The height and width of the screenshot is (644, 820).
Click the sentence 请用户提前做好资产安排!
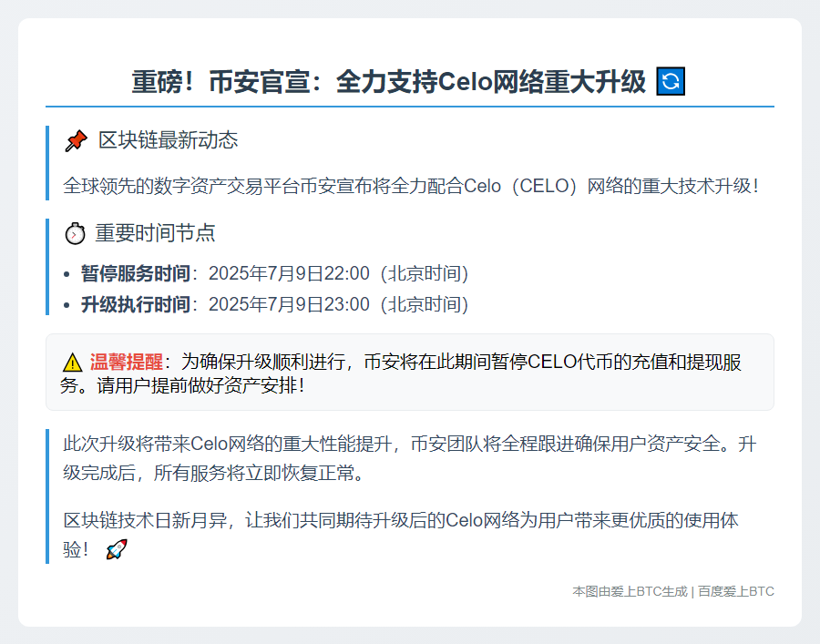click(200, 386)
